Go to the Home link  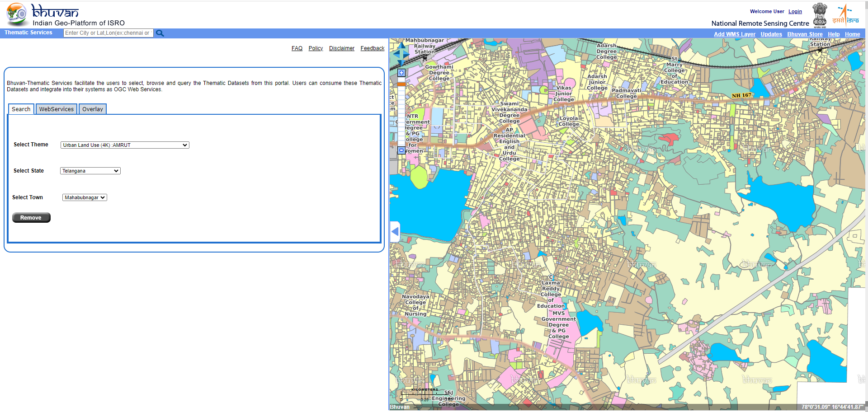pyautogui.click(x=853, y=34)
